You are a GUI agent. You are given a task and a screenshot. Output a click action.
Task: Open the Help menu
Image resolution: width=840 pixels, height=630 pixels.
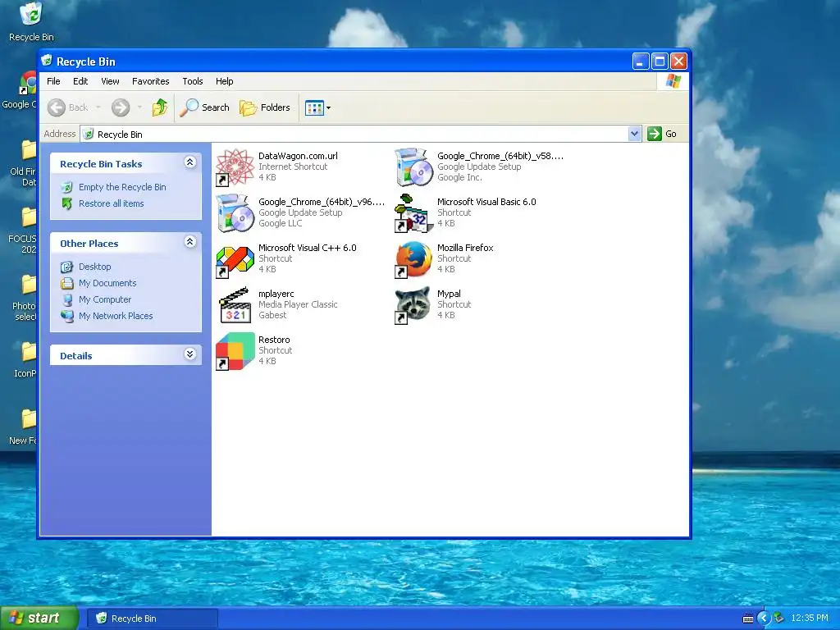pyautogui.click(x=225, y=81)
